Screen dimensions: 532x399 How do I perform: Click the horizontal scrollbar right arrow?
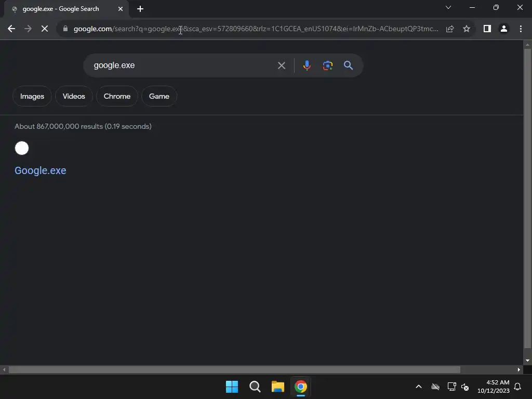coord(519,370)
